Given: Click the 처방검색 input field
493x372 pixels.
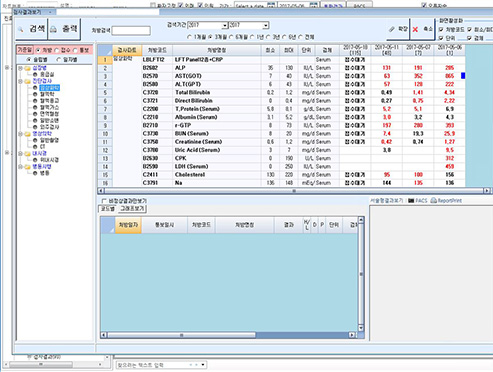Looking at the screenshot, I should tap(131, 31).
